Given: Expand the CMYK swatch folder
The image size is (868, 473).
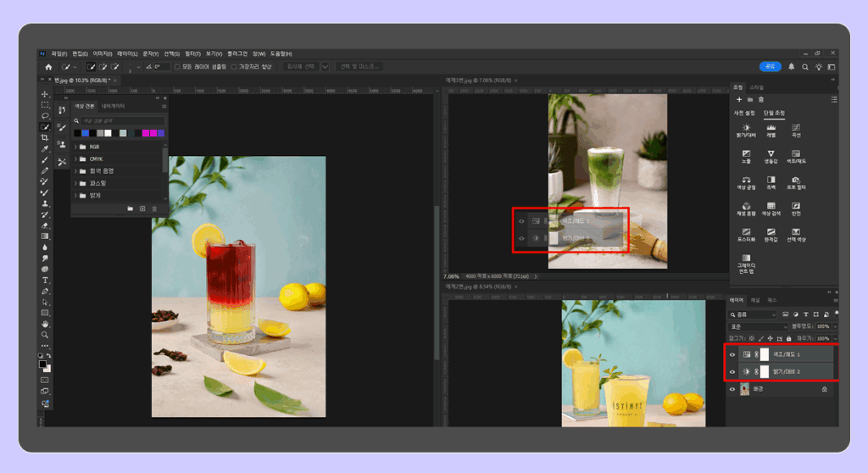Looking at the screenshot, I should [75, 159].
